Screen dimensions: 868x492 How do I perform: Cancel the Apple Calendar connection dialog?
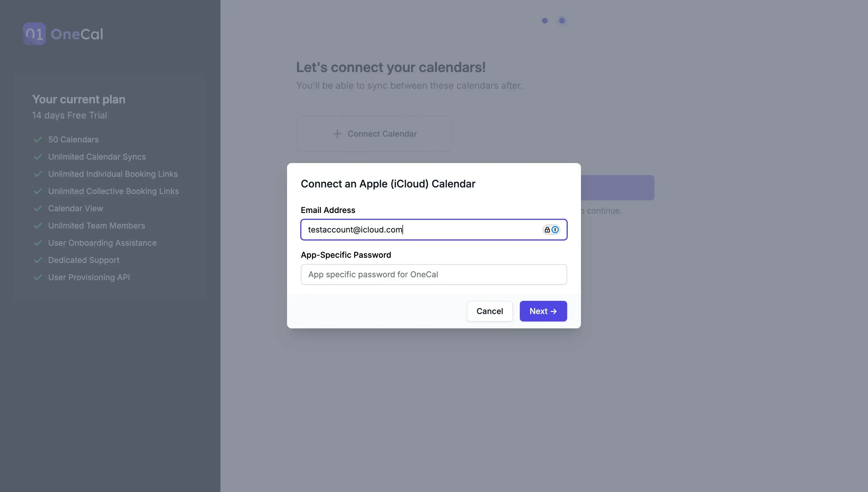[x=490, y=311]
